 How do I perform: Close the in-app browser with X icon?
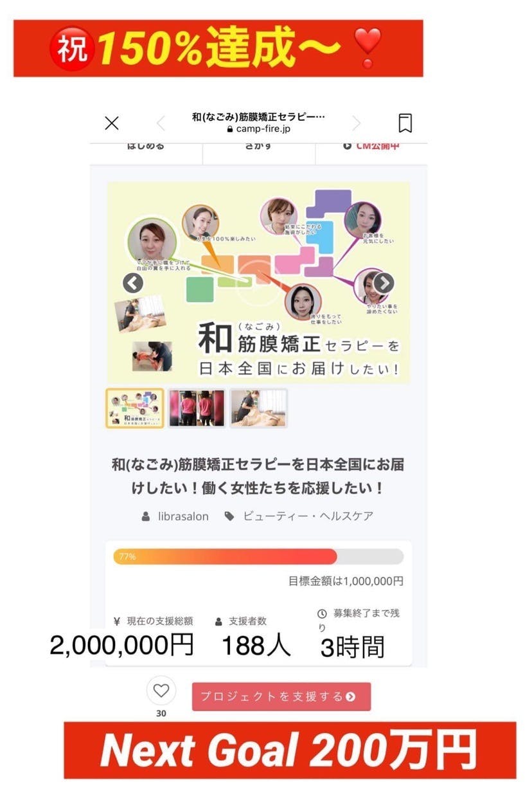point(112,123)
